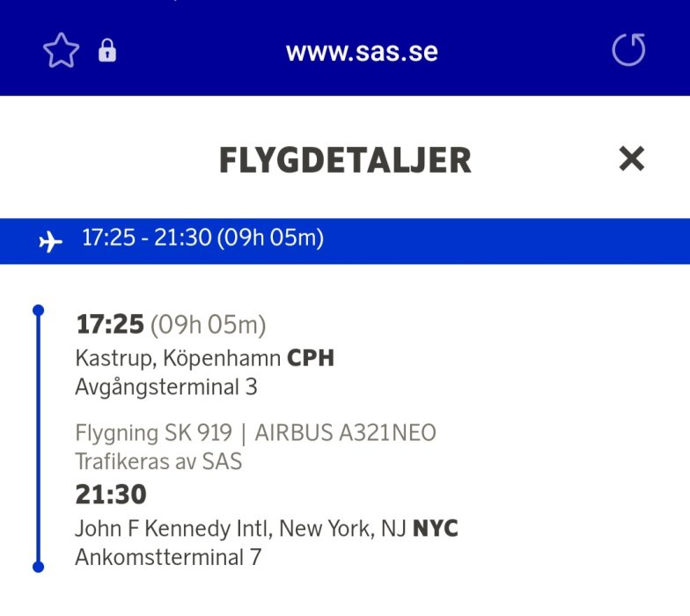Reload the page with the refresh icon
The height and width of the screenshot is (616, 690).
(628, 50)
